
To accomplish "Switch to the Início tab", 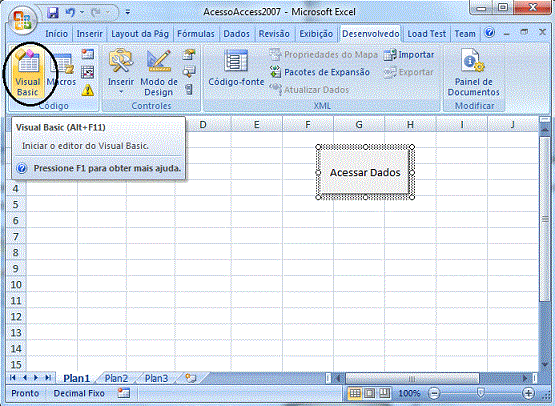I will pos(56,34).
